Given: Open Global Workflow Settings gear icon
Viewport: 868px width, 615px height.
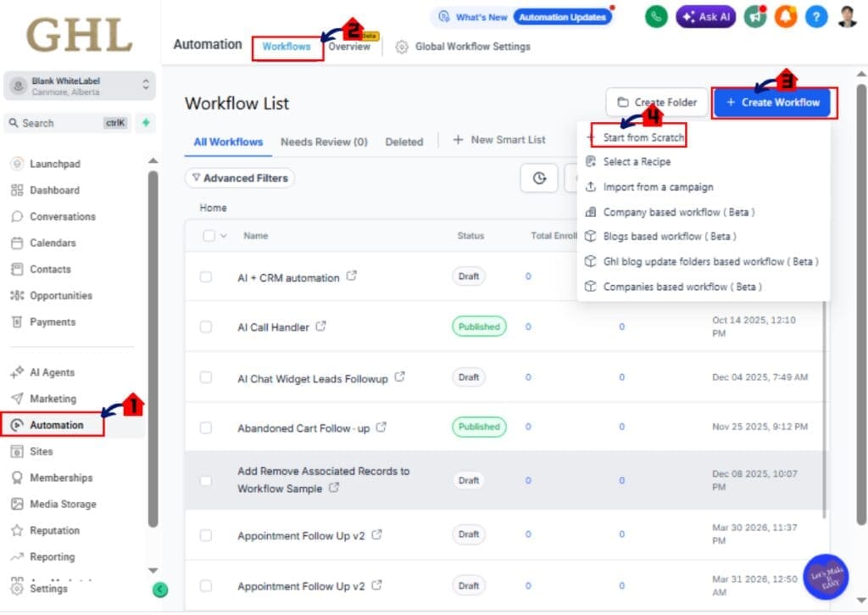Looking at the screenshot, I should (402, 48).
